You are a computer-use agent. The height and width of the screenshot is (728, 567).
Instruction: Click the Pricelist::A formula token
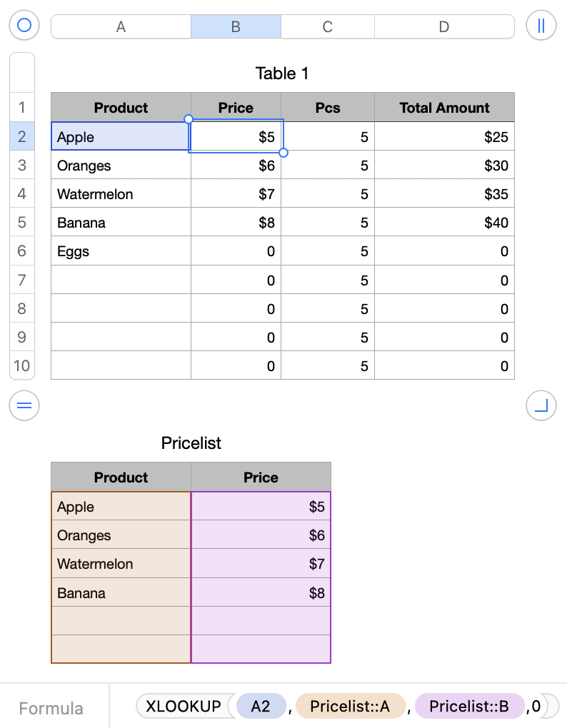(350, 707)
